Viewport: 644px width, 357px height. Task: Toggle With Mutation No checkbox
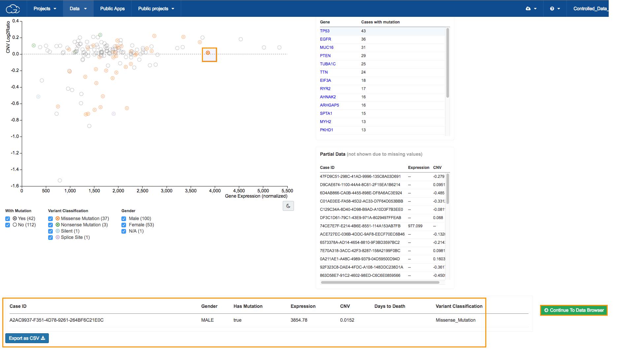click(x=8, y=225)
